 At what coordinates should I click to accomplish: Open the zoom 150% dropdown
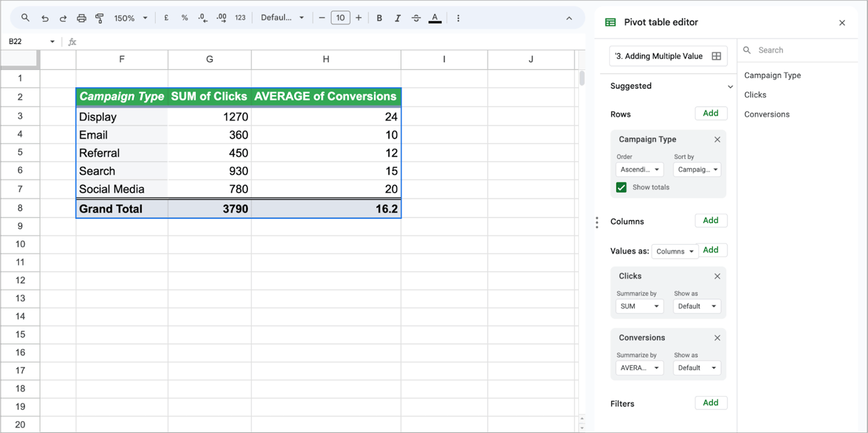(131, 18)
